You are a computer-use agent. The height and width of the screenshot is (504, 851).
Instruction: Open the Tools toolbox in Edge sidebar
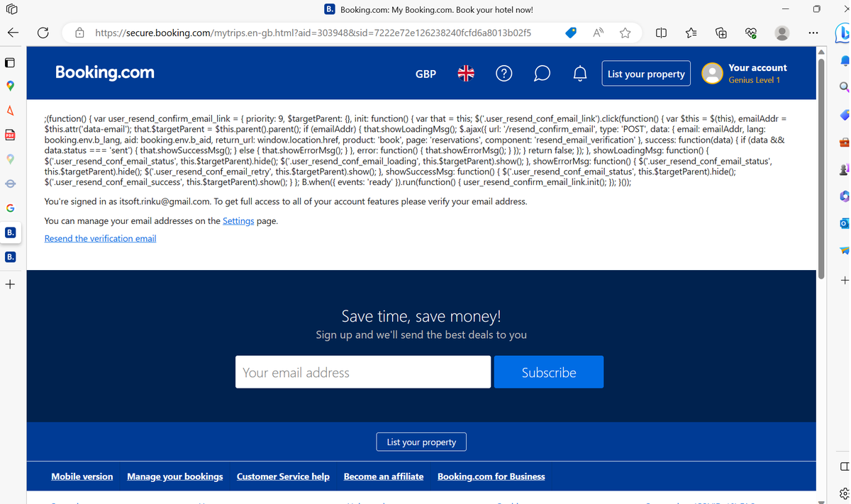(x=844, y=142)
